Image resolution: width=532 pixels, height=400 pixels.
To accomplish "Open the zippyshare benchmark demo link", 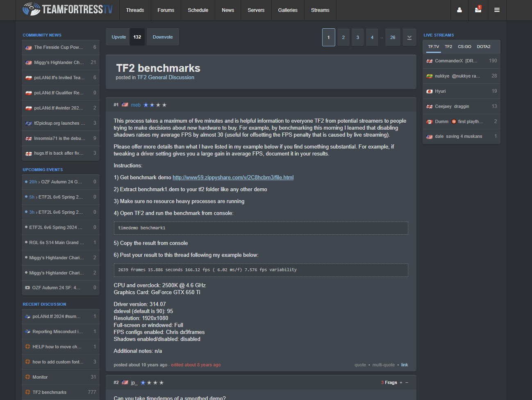I will coord(233,178).
